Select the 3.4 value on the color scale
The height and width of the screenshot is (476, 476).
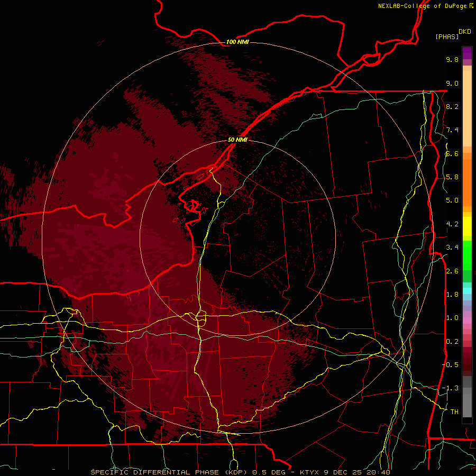452,248
